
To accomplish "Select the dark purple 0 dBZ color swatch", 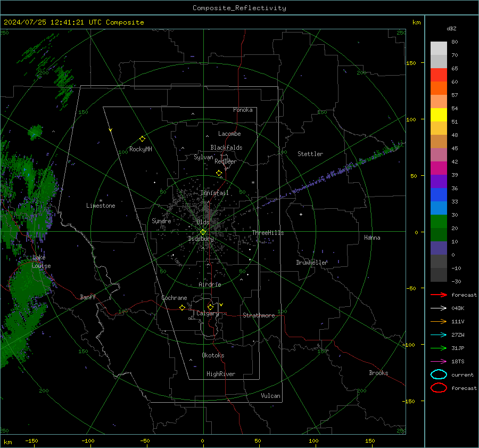I will coord(439,248).
